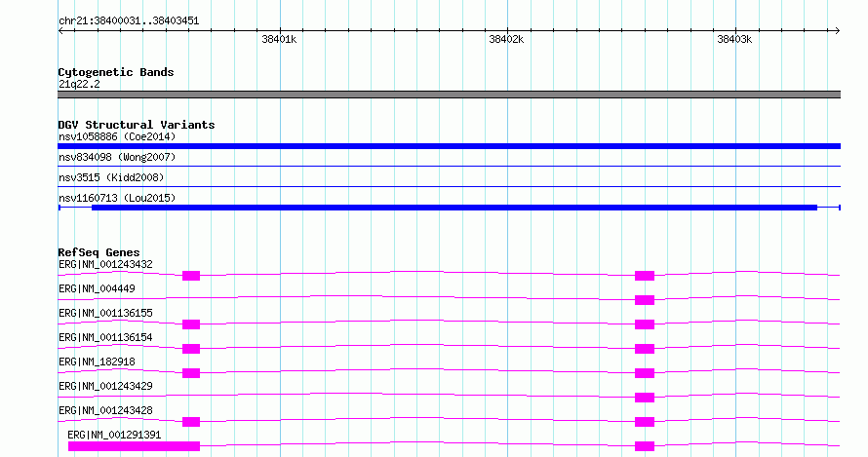Select the exon block of ERG|NM_004449
This screenshot has width=868, height=457.
click(x=645, y=300)
